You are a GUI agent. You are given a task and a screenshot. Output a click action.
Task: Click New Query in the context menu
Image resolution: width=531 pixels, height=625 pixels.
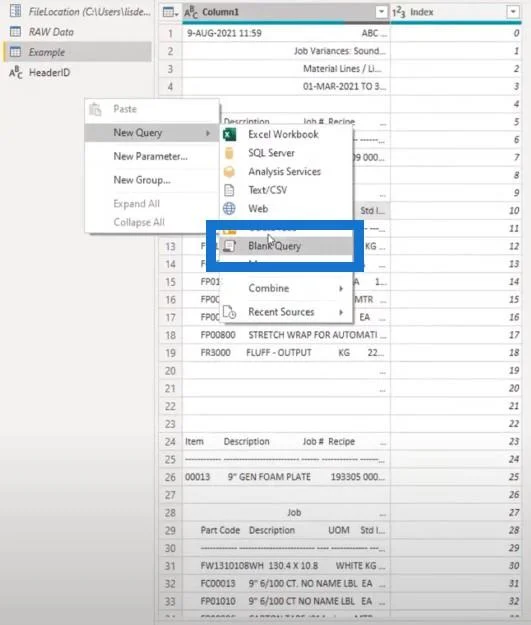pos(152,133)
